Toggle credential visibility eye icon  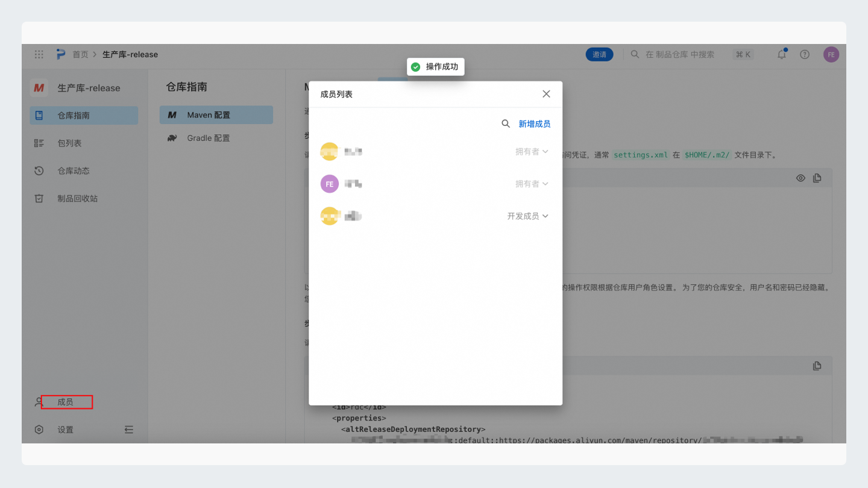click(x=800, y=178)
